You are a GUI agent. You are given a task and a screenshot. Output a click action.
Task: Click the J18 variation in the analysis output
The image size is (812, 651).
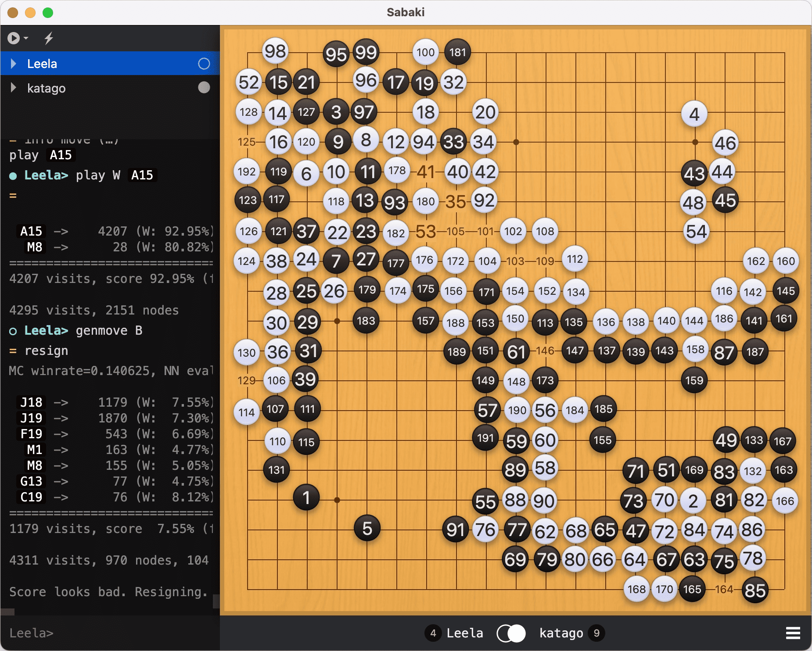coord(31,402)
